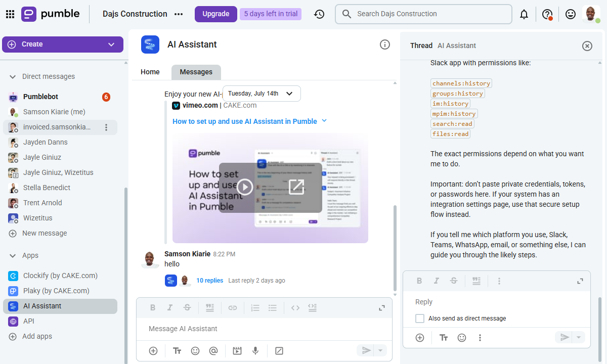The image size is (607, 364).
Task: Toggle strikethrough in main message editor
Action: point(187,307)
